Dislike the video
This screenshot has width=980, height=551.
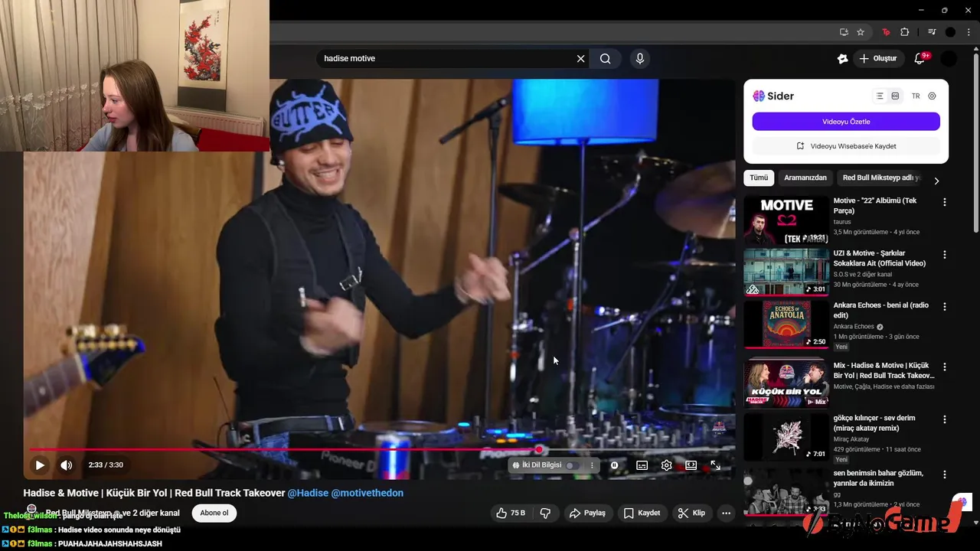(546, 513)
